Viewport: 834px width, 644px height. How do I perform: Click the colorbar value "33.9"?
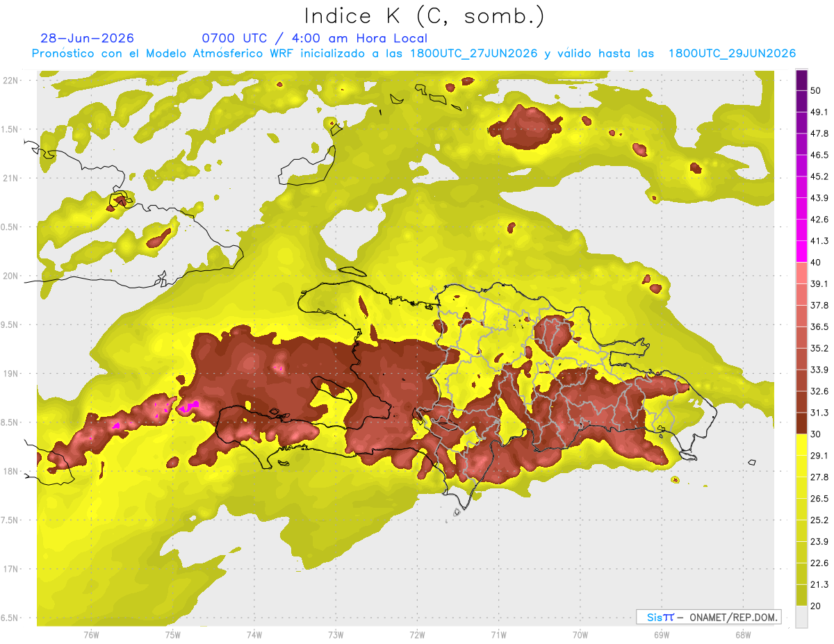(x=820, y=370)
